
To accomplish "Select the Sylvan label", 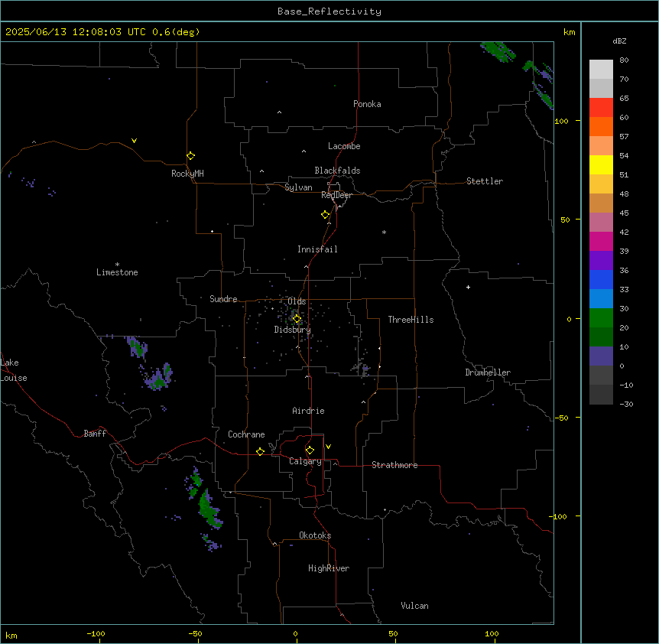I will click(298, 188).
